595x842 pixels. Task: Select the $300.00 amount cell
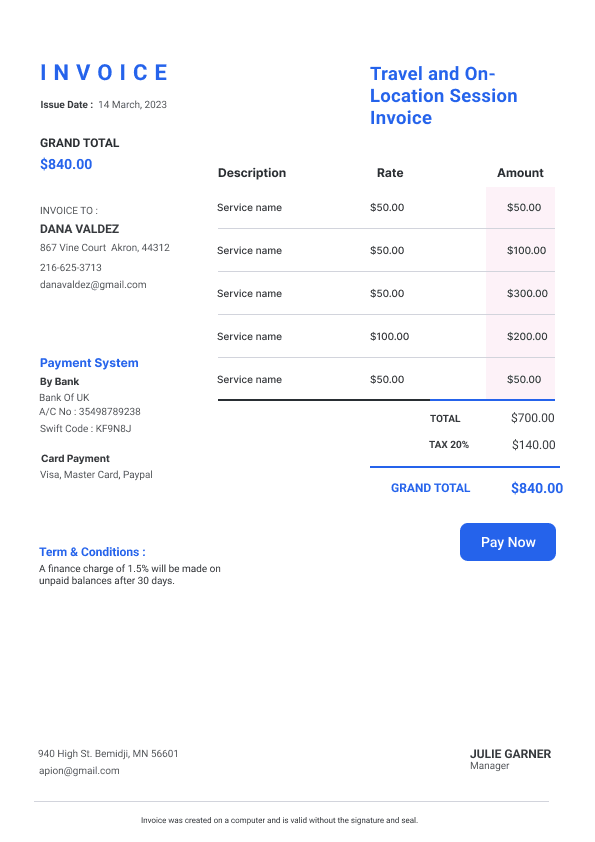point(527,293)
